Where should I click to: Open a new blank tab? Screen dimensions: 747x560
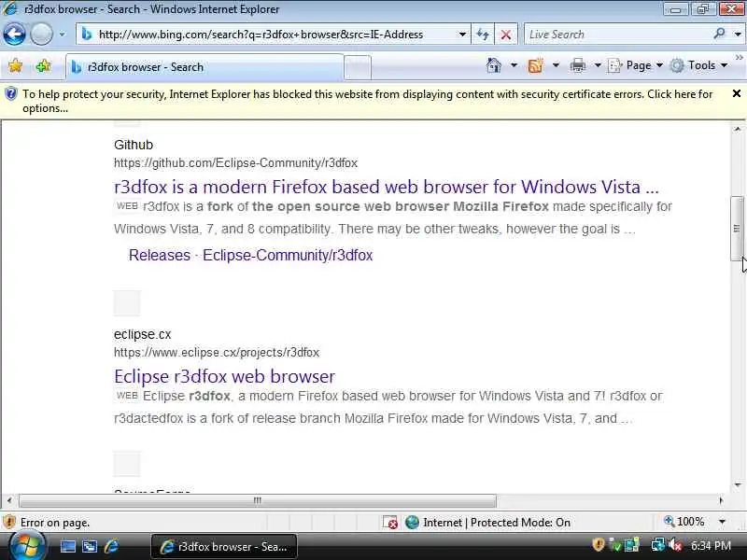tap(358, 67)
